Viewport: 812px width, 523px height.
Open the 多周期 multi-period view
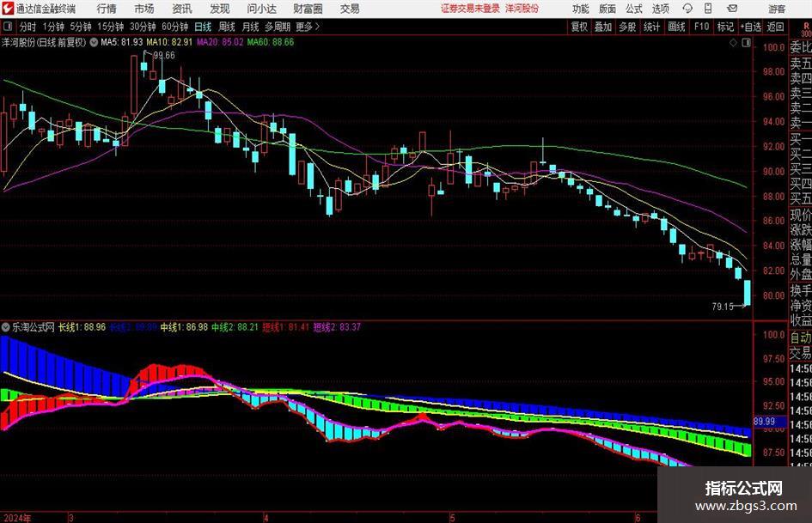(x=278, y=27)
